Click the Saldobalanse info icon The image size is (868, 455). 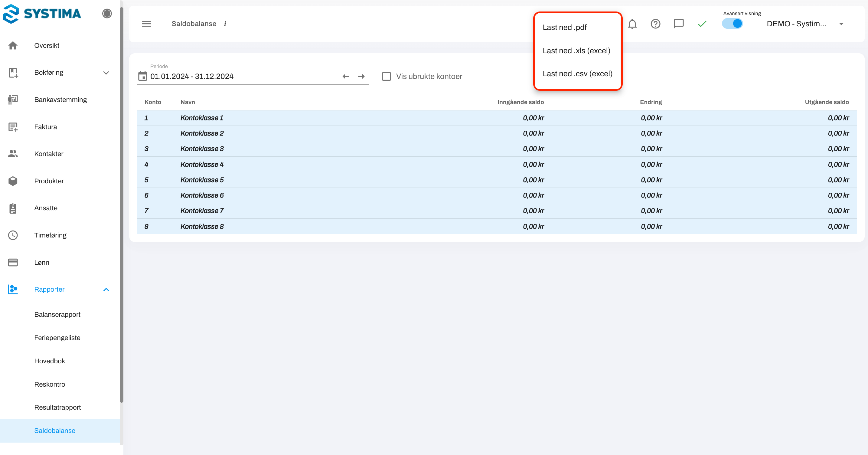tap(225, 24)
